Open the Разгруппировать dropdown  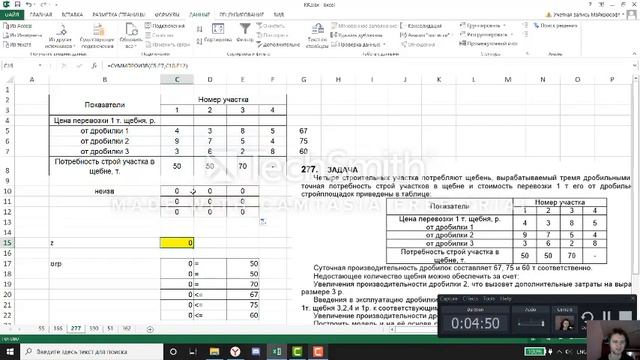486,35
